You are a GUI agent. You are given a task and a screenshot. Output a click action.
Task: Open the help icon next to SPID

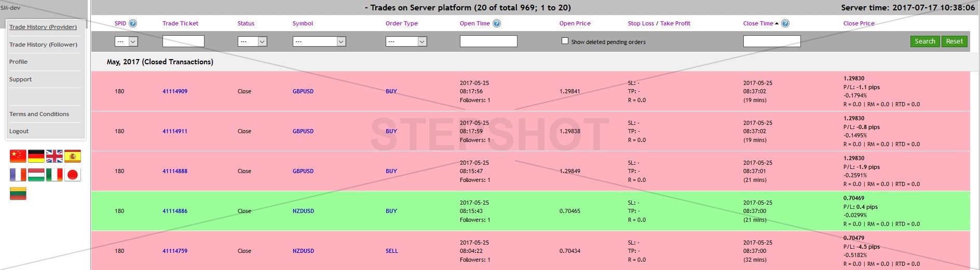133,23
